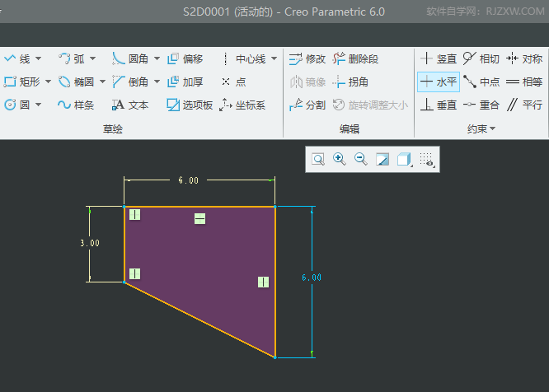Click the Modify (修改) button

[307, 58]
